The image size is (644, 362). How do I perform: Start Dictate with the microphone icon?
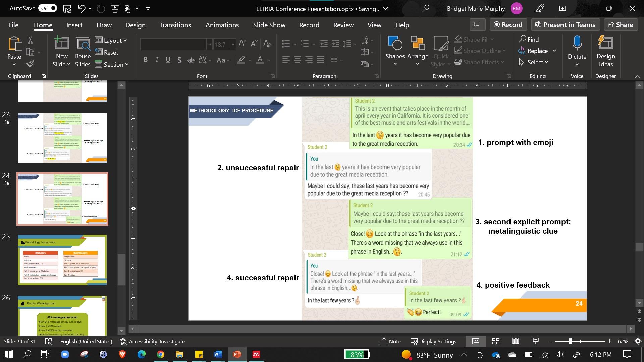pyautogui.click(x=577, y=44)
